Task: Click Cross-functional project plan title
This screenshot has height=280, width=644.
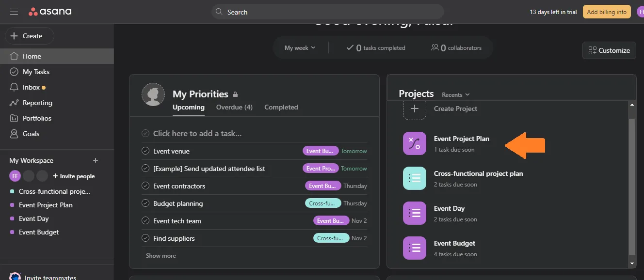Action: (479, 173)
